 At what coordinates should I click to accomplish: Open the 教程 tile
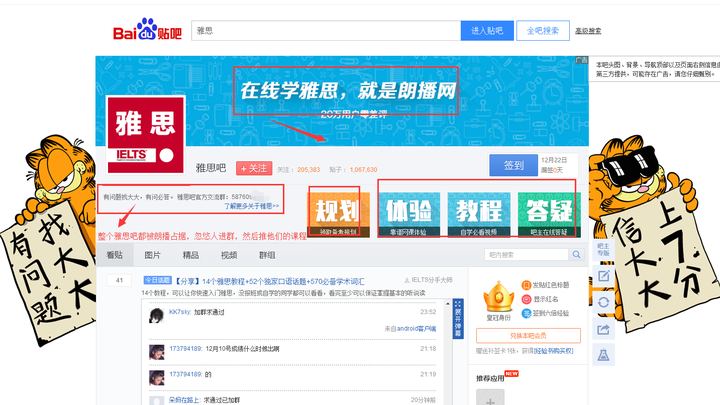pos(479,214)
